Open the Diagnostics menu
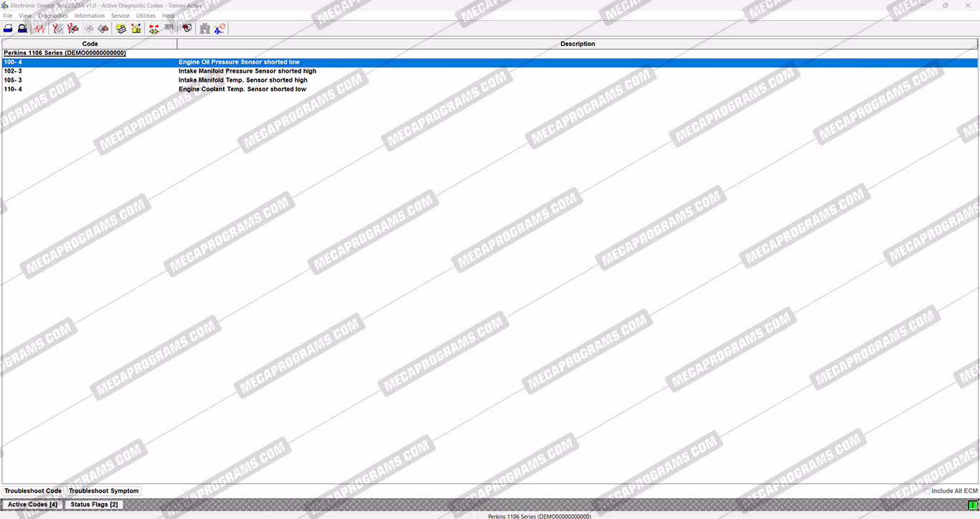The width and height of the screenshot is (980, 519). 53,16
